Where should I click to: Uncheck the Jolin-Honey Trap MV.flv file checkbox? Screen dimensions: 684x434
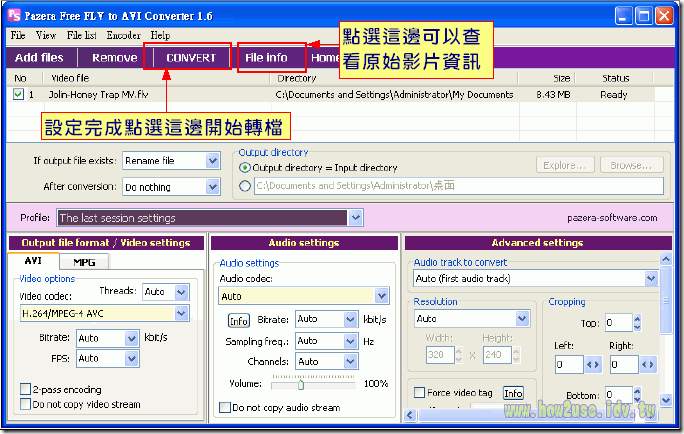click(x=18, y=95)
